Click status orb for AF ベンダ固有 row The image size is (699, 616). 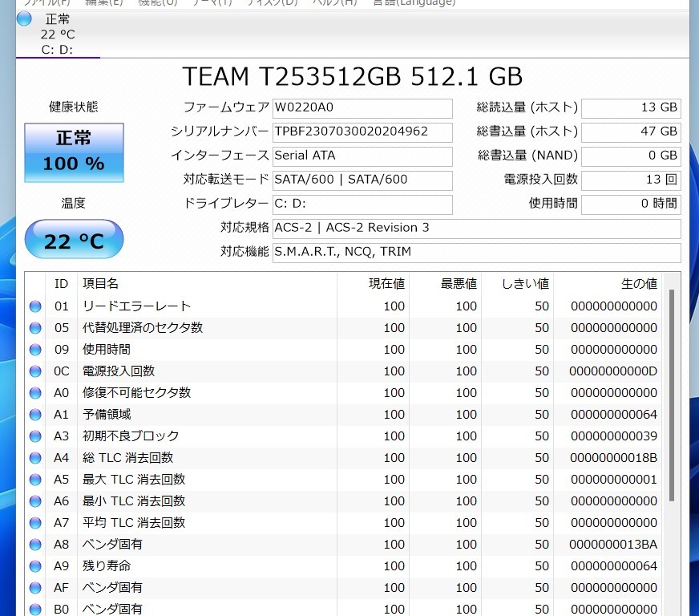point(35,587)
